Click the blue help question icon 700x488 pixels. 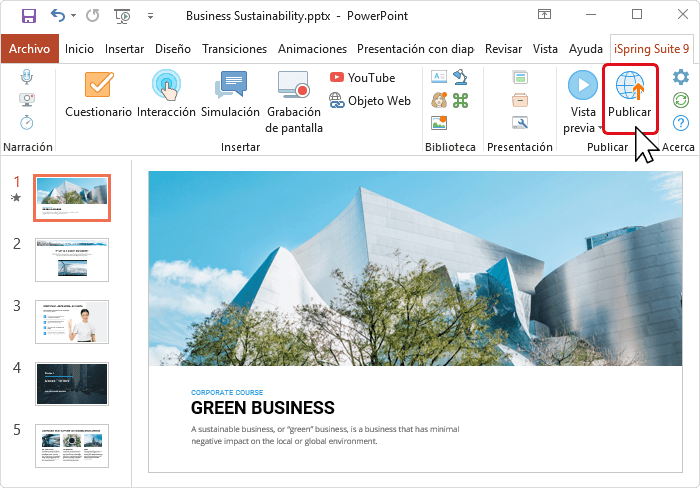coord(681,122)
